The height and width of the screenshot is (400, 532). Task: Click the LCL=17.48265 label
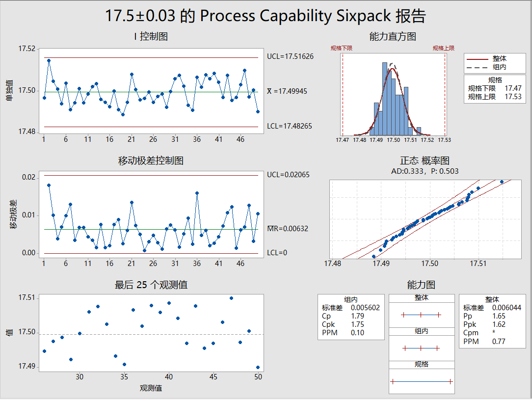click(x=289, y=126)
